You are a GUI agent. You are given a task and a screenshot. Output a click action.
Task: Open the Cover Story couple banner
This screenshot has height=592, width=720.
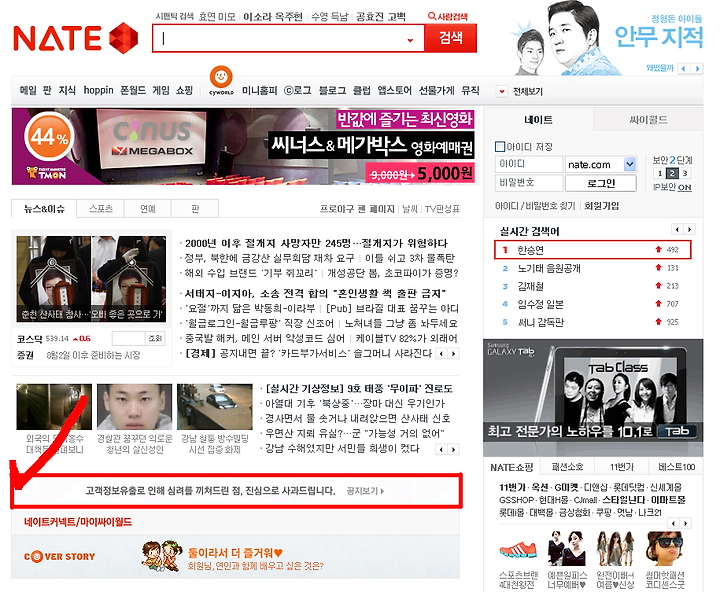(235, 557)
